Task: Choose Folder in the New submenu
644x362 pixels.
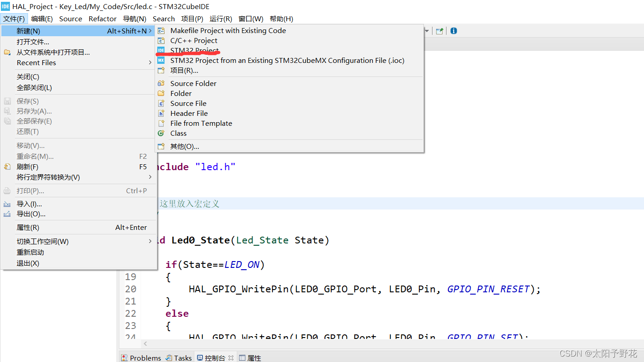Action: [x=289, y=93]
